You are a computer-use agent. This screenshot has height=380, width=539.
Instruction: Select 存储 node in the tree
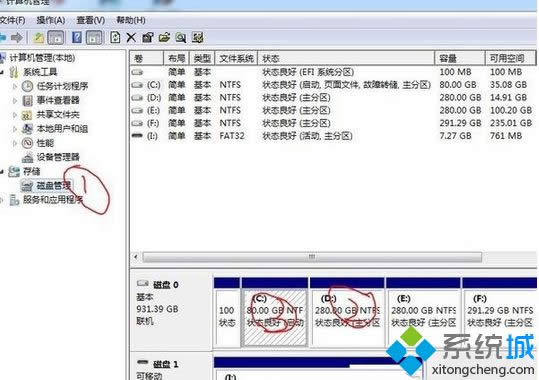(x=32, y=171)
